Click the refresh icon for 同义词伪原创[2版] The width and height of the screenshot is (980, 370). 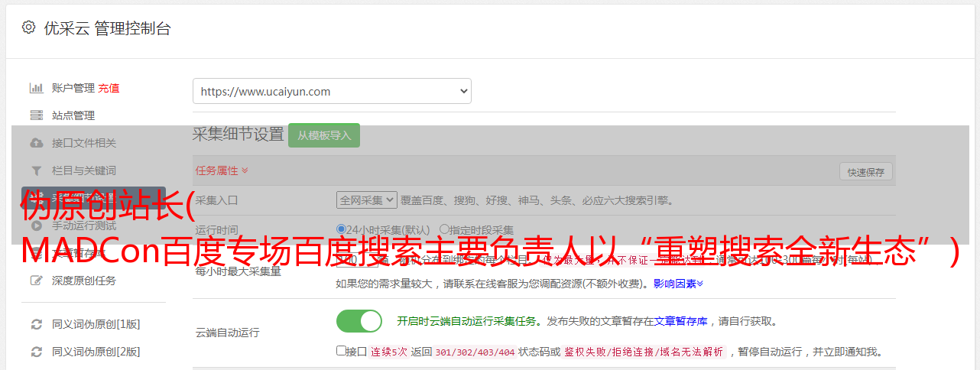click(x=36, y=352)
